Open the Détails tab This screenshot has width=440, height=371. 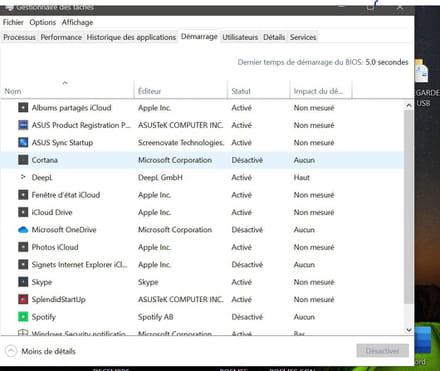(x=274, y=37)
